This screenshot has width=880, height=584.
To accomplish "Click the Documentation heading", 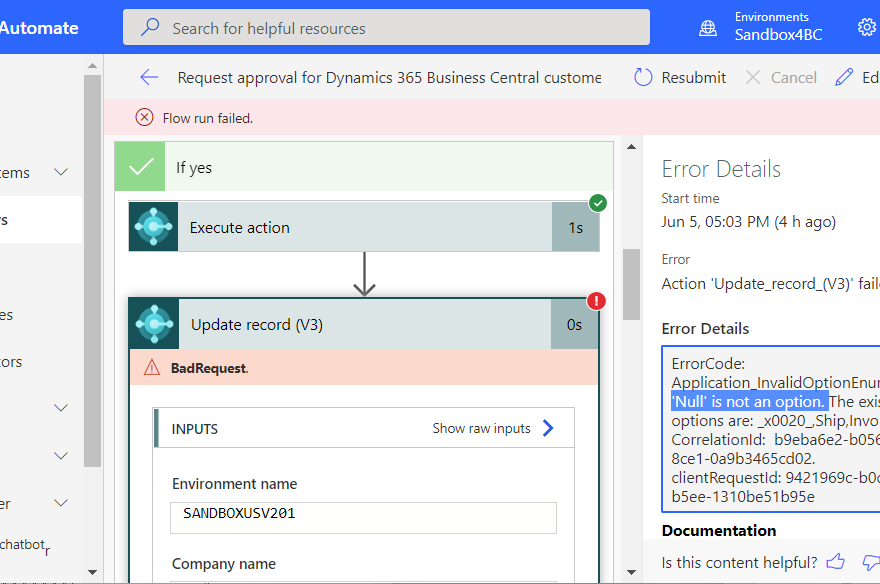I will [719, 530].
